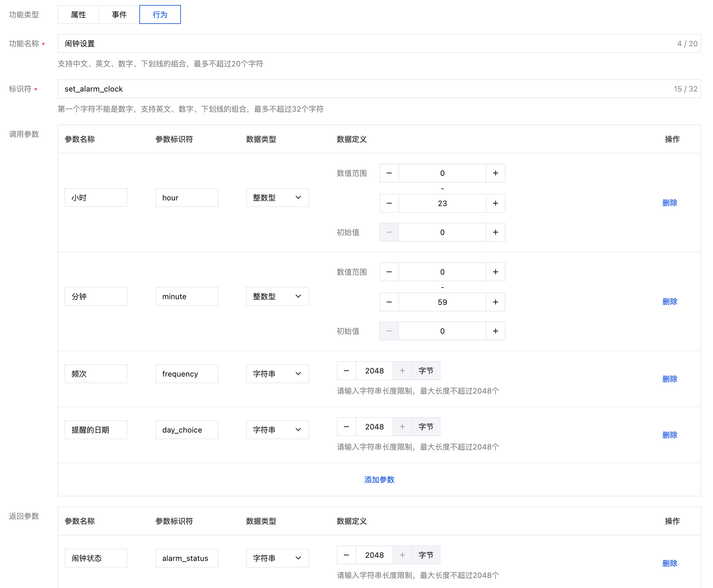Screen dimensions: 713x588
Task: Increase hour maximum value with plus
Action: [x=495, y=203]
